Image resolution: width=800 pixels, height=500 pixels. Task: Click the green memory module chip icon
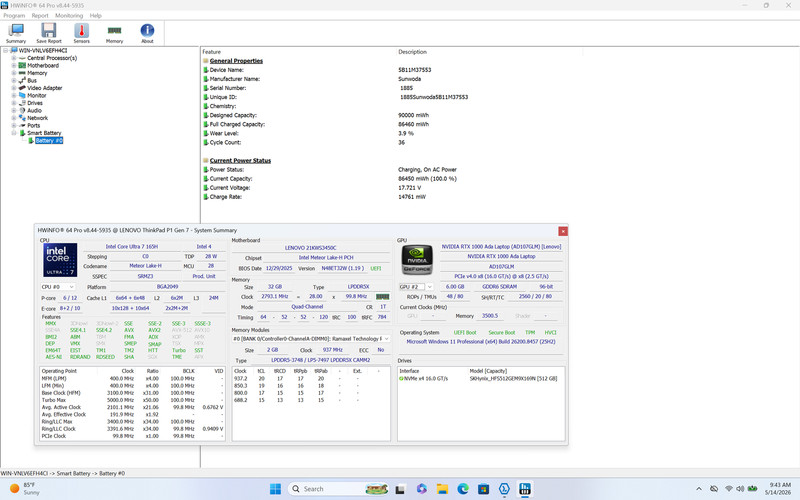[383, 296]
